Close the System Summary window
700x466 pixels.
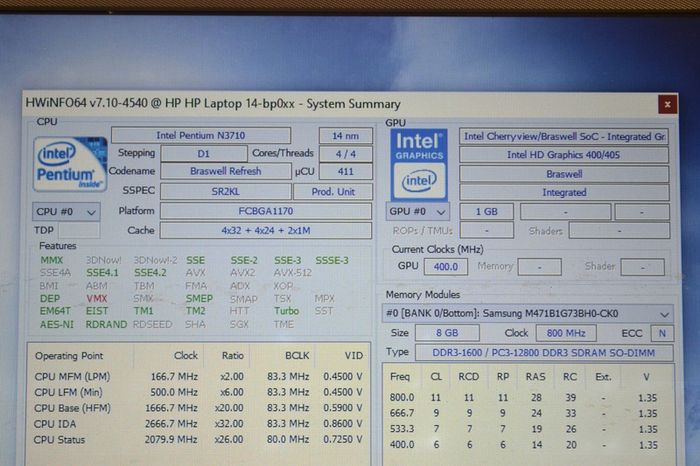[x=667, y=104]
